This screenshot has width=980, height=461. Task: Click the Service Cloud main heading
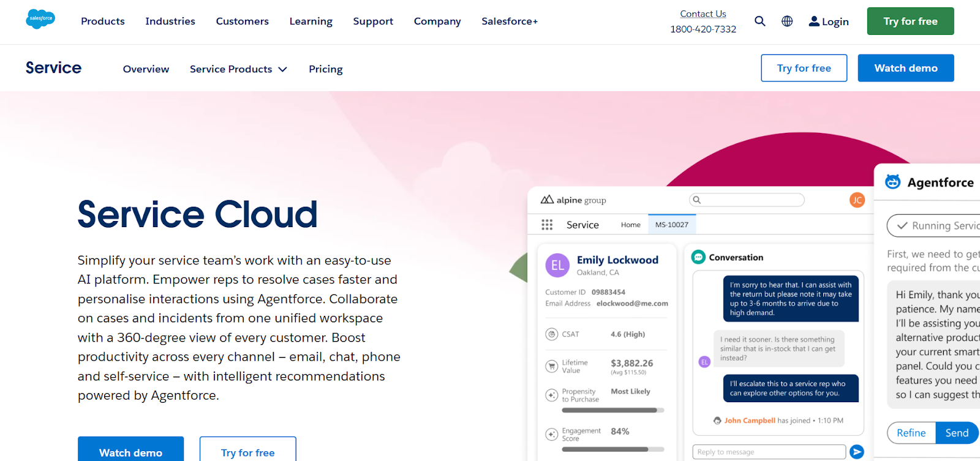(198, 215)
